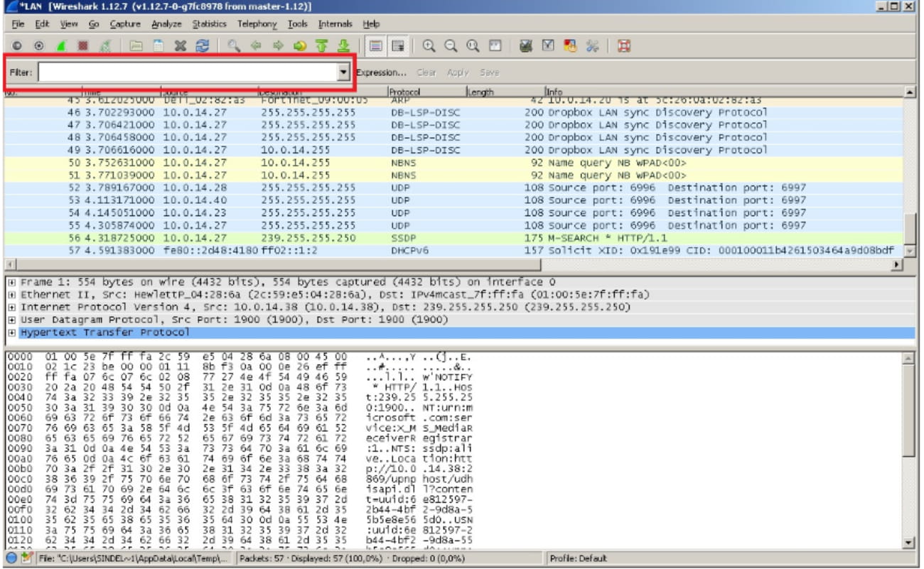Close this capture file (X icon)

click(181, 46)
